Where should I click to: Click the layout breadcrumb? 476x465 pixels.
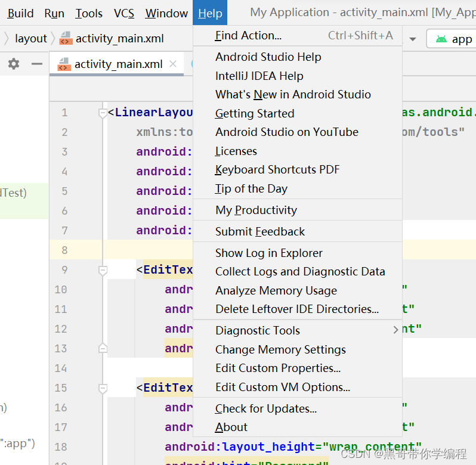(31, 39)
